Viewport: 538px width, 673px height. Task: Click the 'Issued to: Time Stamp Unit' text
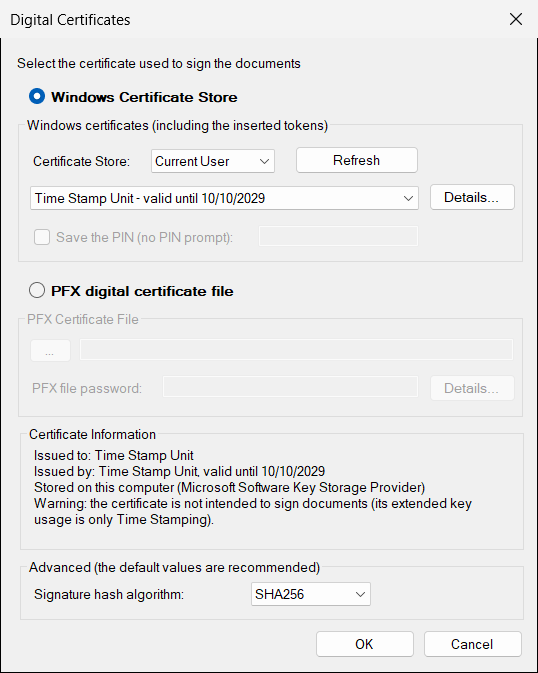[114, 455]
